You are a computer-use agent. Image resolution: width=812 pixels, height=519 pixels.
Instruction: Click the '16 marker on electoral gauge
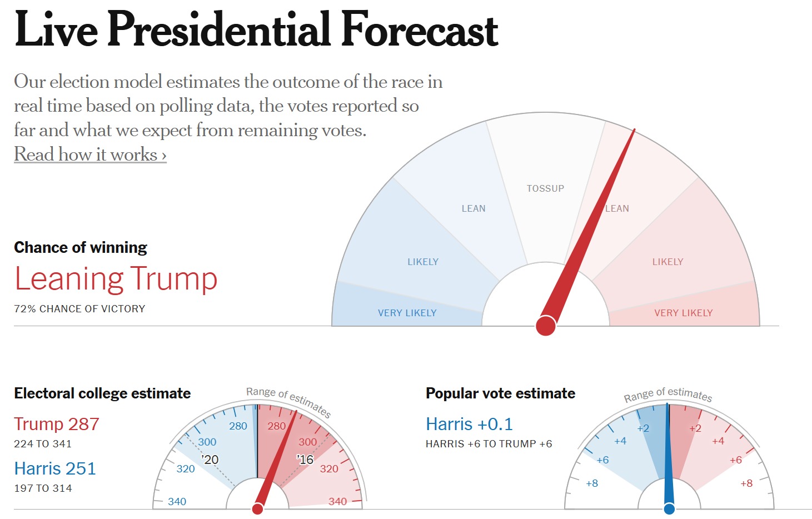point(305,460)
